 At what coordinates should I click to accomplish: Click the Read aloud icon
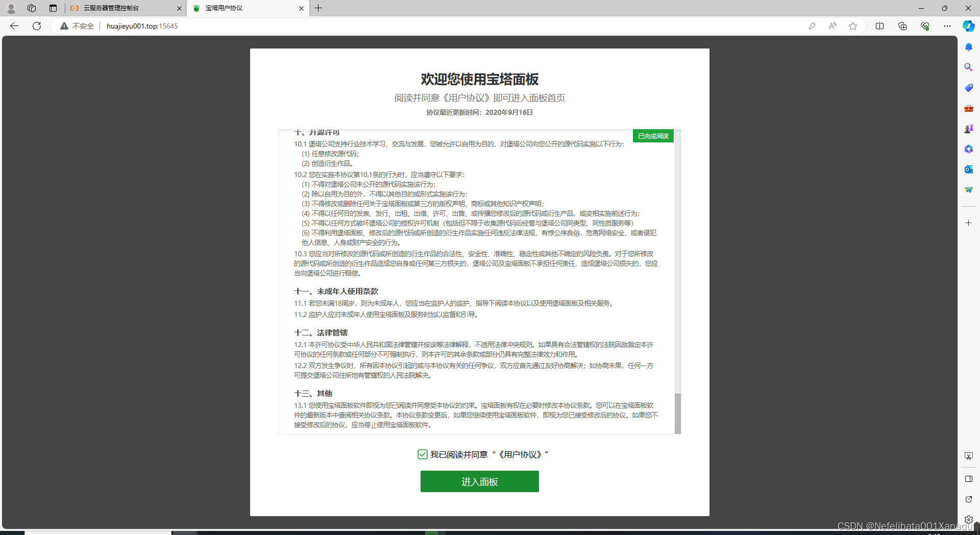(x=832, y=26)
